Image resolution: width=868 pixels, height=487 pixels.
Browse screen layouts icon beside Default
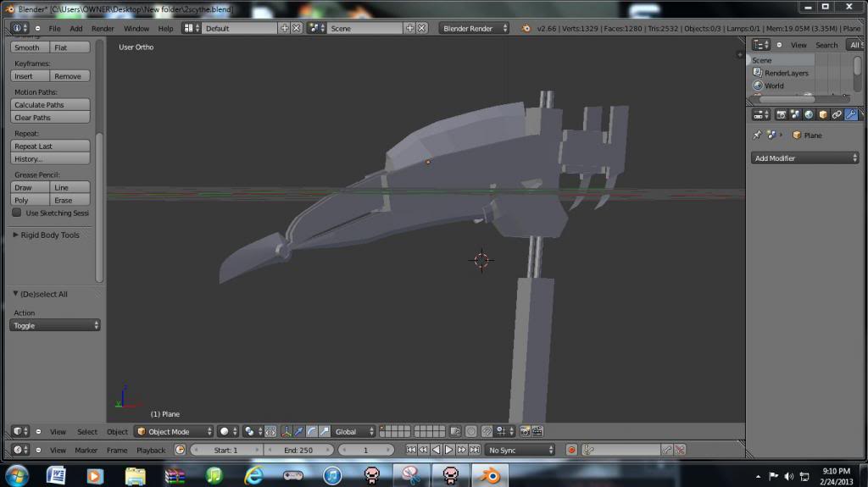coord(192,28)
